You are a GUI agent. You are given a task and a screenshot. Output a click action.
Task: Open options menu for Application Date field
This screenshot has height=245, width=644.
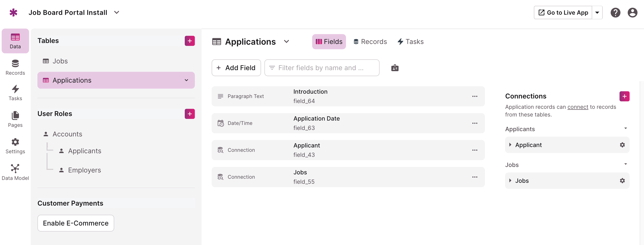click(475, 123)
